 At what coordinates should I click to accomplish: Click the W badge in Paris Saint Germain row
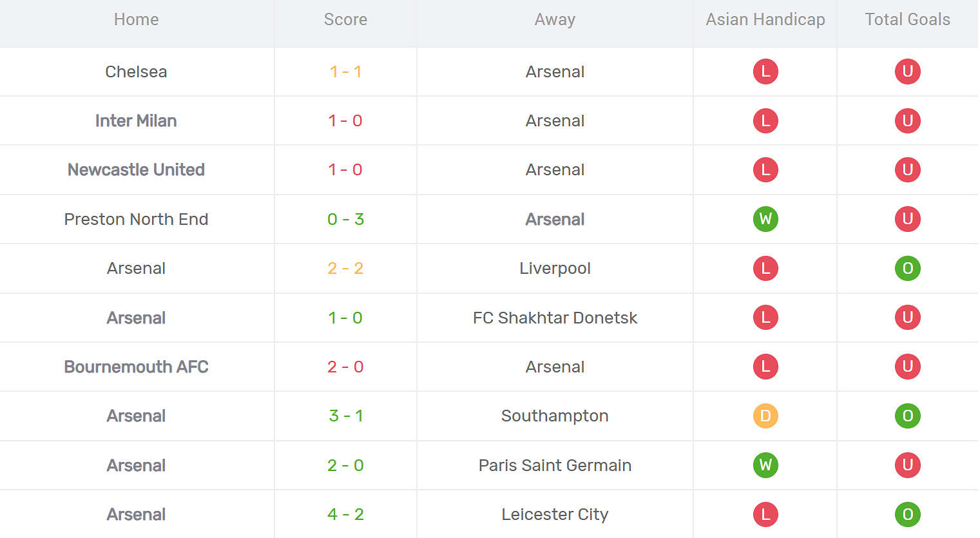765,465
